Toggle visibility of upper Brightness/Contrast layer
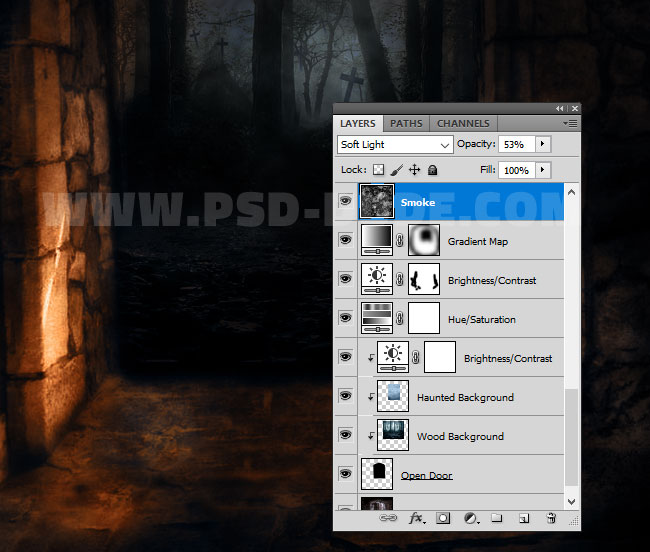Screen dimensions: 650x552 345,279
